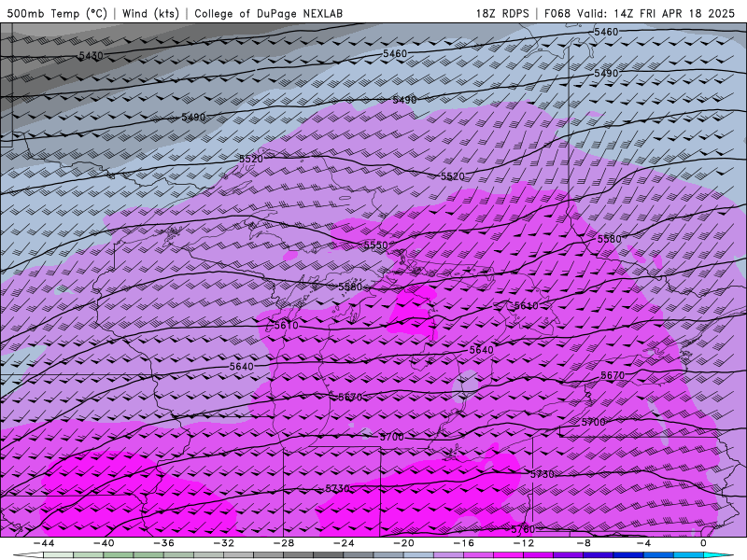Select the -20 colorbar scale label
This screenshot has width=747, height=560.
point(403,543)
